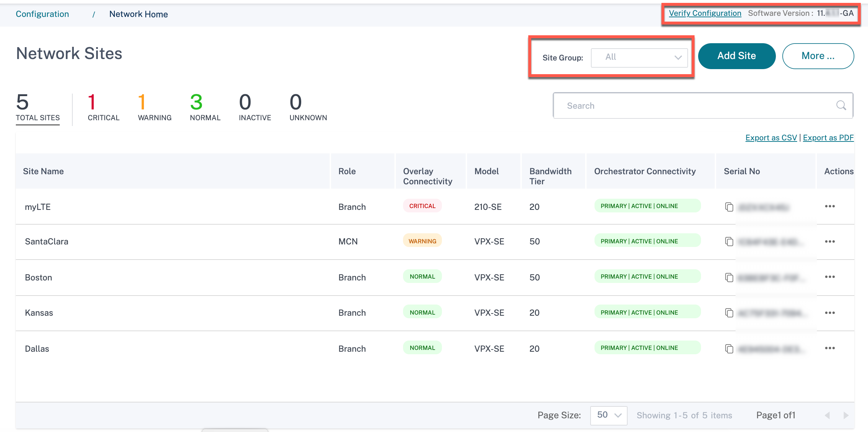Open the myLTE site name
Image resolution: width=868 pixels, height=432 pixels.
pyautogui.click(x=38, y=207)
